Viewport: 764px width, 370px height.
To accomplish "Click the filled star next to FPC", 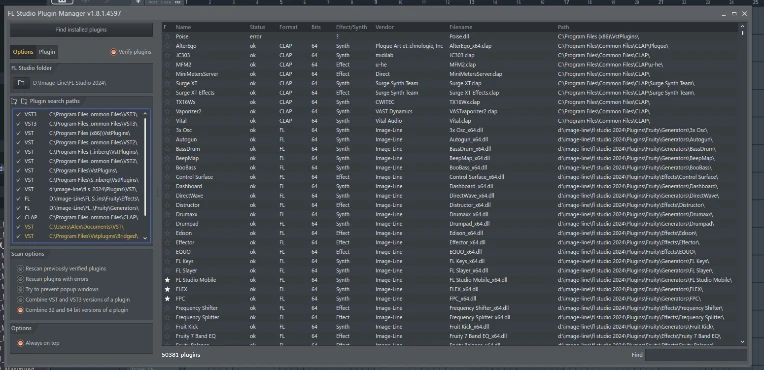I will tap(168, 298).
